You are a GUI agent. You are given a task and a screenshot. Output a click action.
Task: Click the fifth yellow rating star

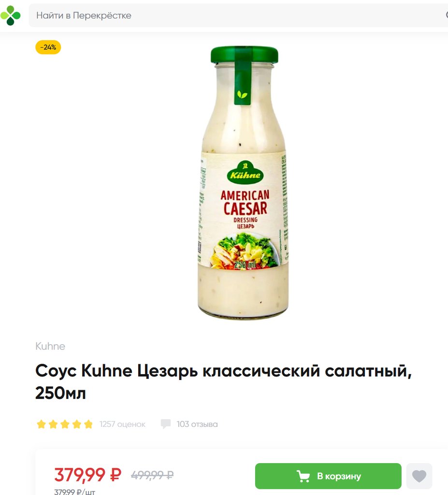tap(88, 424)
